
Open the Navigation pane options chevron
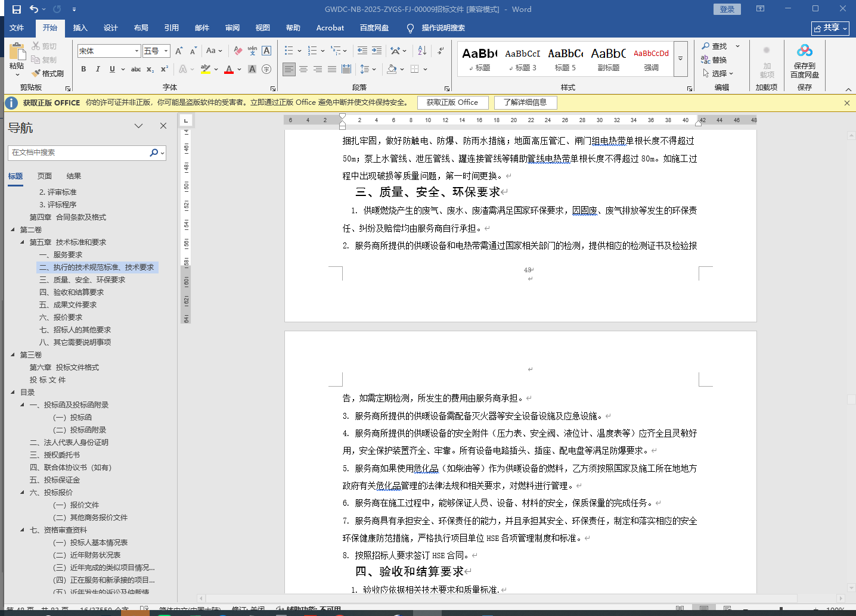pyautogui.click(x=138, y=126)
